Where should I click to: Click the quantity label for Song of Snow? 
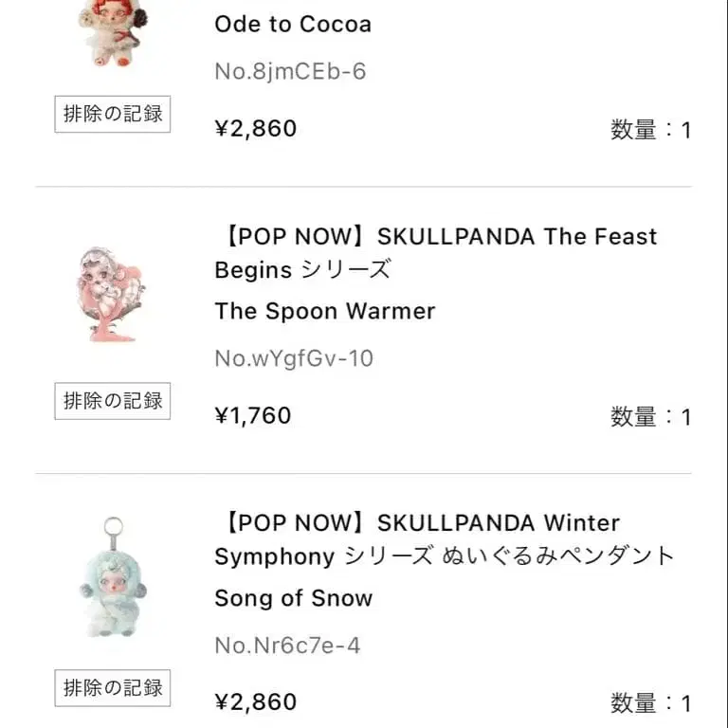pyautogui.click(x=650, y=703)
